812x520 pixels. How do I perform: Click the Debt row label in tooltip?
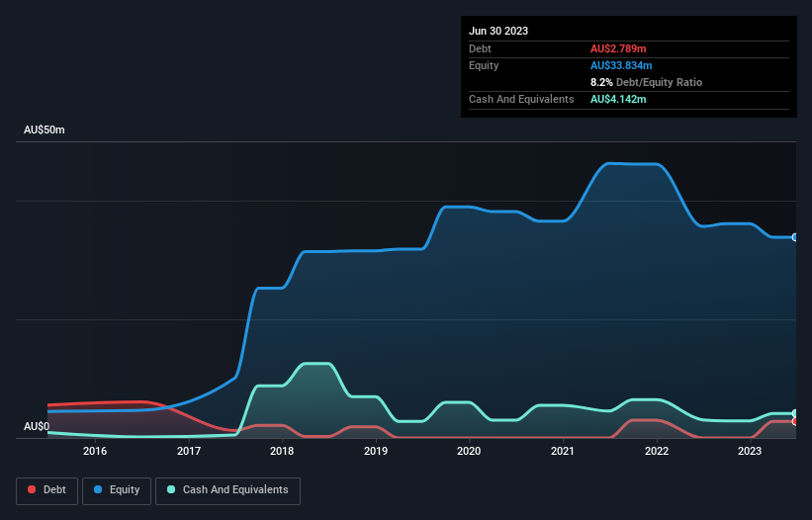coord(480,48)
